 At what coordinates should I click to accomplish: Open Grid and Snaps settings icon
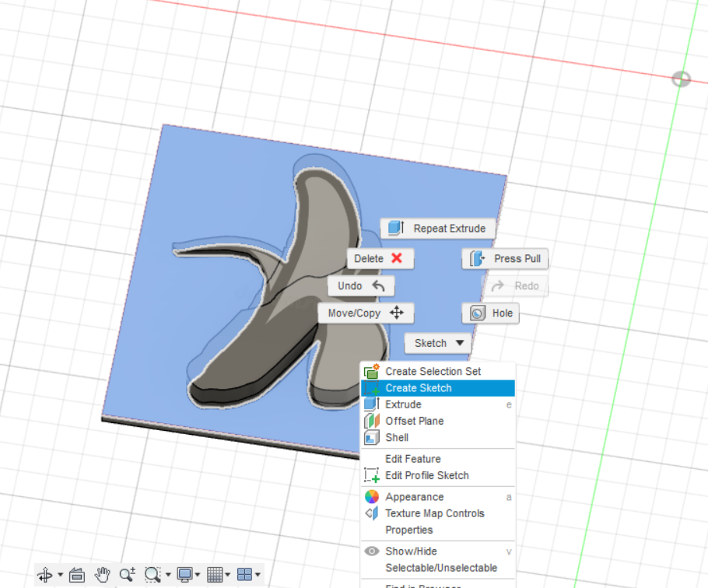coord(215,575)
